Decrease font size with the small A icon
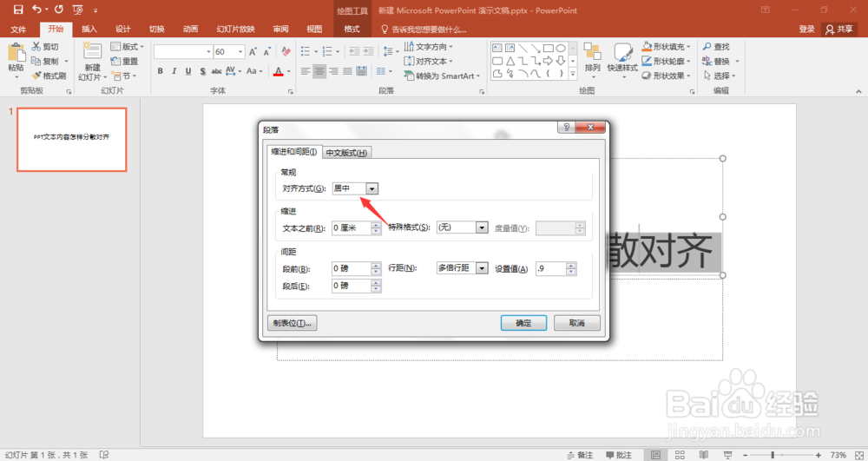868x461 pixels. 266,51
